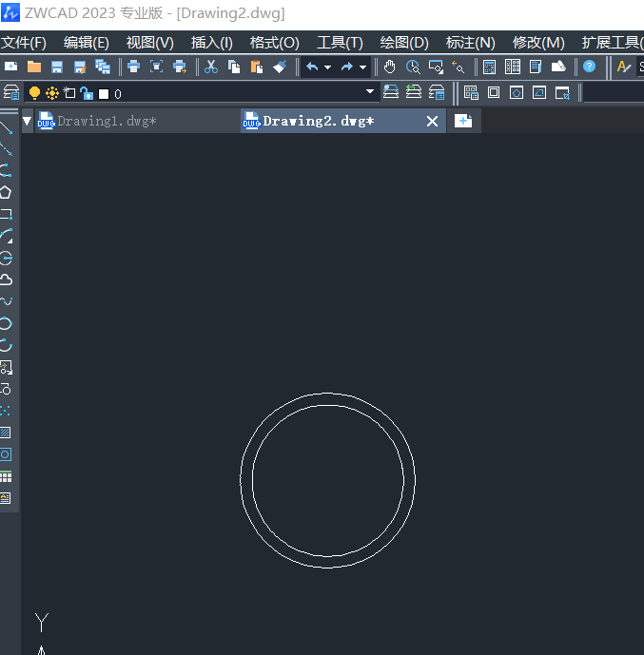Select the Polygon draw tool
Viewport: 644px width, 655px height.
(x=6, y=192)
